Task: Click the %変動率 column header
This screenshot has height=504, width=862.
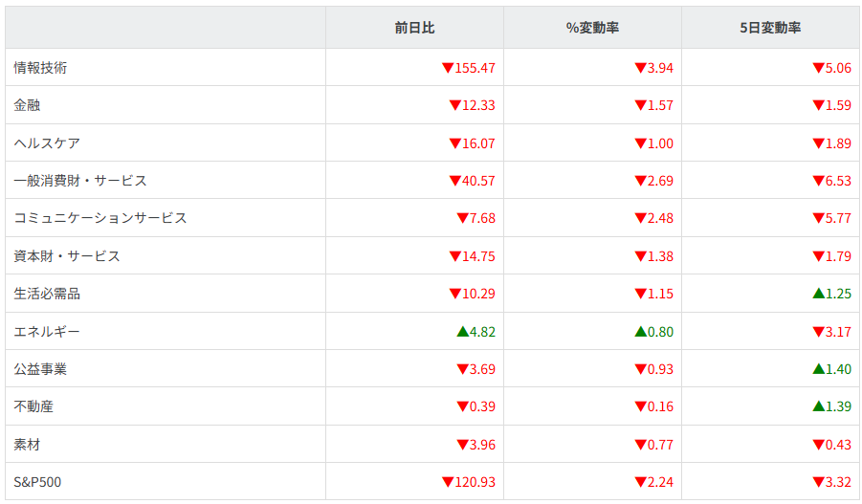Action: (x=592, y=28)
